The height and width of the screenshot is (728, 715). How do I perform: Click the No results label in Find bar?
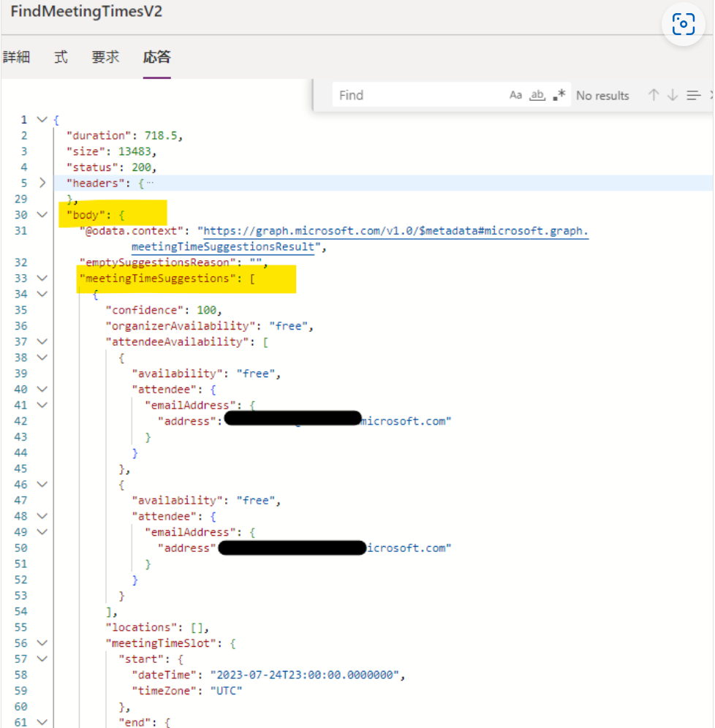coord(602,96)
